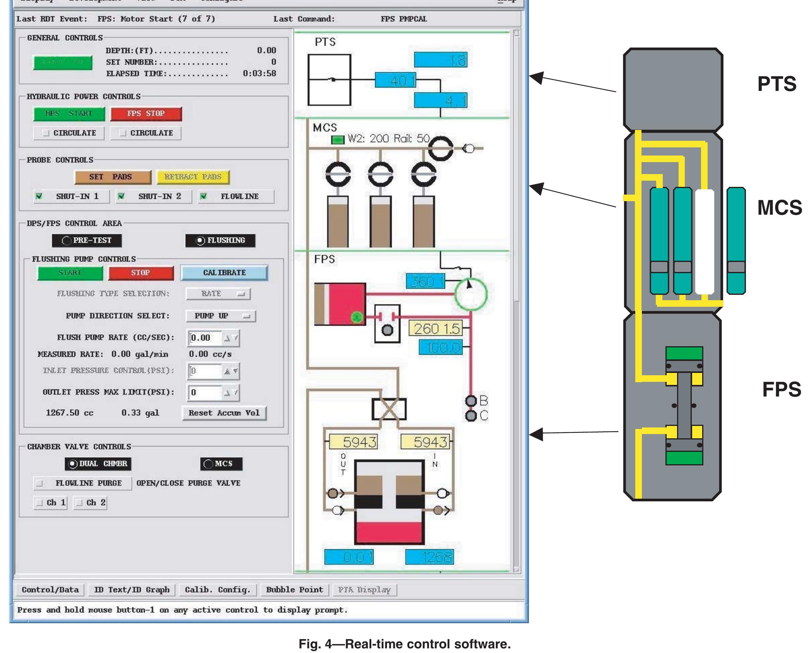812x653 pixels.
Task: Open the Calib. Config. tab
Action: pyautogui.click(x=218, y=590)
